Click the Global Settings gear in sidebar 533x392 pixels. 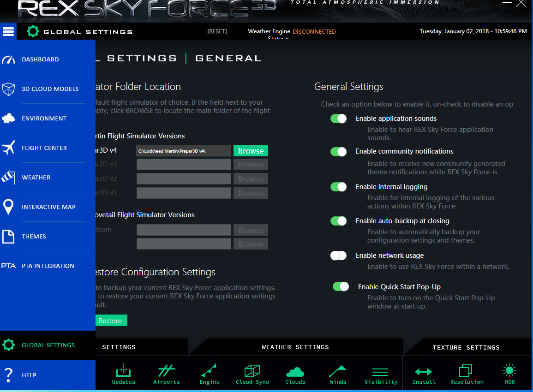(8, 345)
